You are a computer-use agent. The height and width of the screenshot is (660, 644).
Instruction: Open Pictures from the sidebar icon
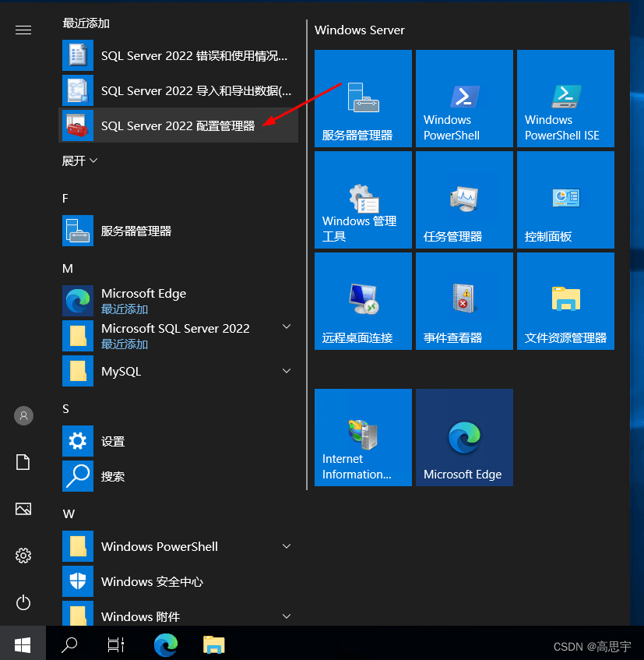pyautogui.click(x=23, y=509)
